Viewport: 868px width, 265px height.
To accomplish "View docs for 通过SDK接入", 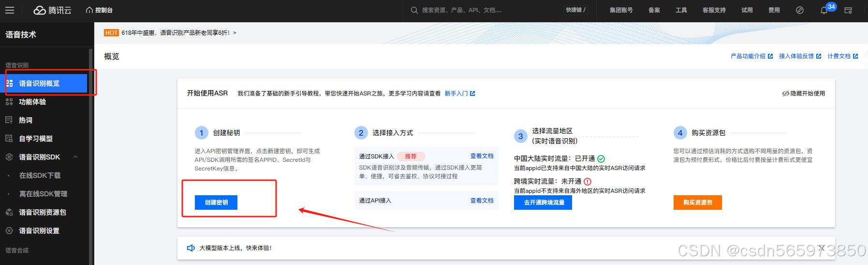I will tap(482, 156).
